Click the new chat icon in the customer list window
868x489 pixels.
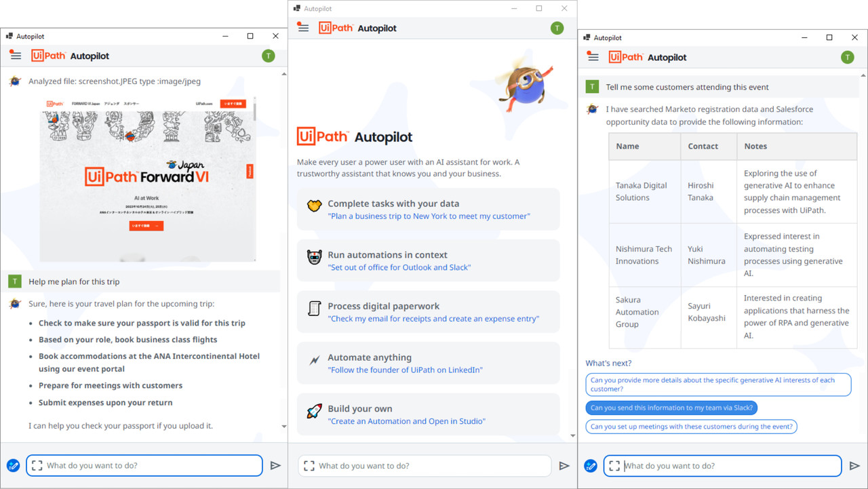tap(591, 466)
